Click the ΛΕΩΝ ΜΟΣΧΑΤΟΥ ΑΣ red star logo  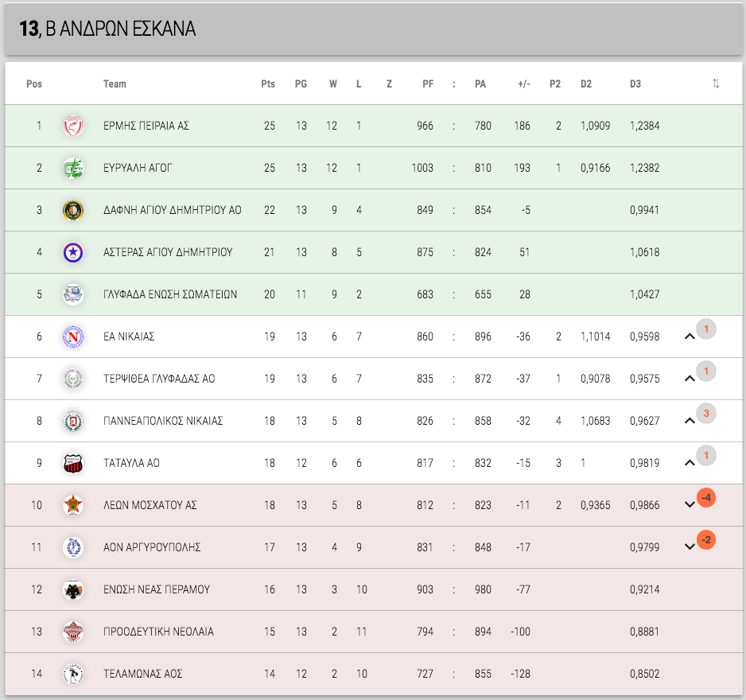pyautogui.click(x=73, y=505)
